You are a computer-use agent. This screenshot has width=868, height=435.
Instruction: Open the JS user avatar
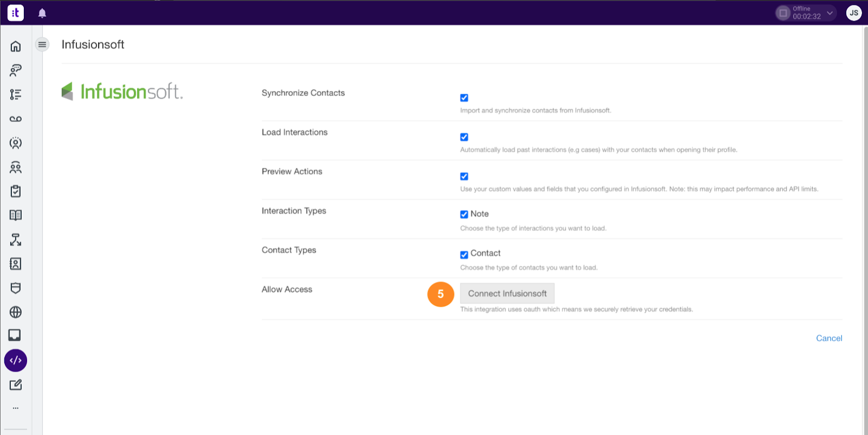tap(854, 12)
